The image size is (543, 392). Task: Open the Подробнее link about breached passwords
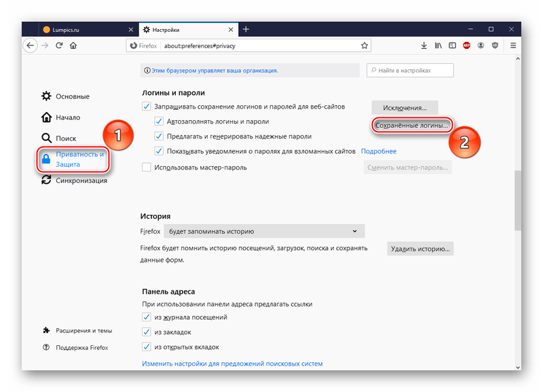pos(378,151)
